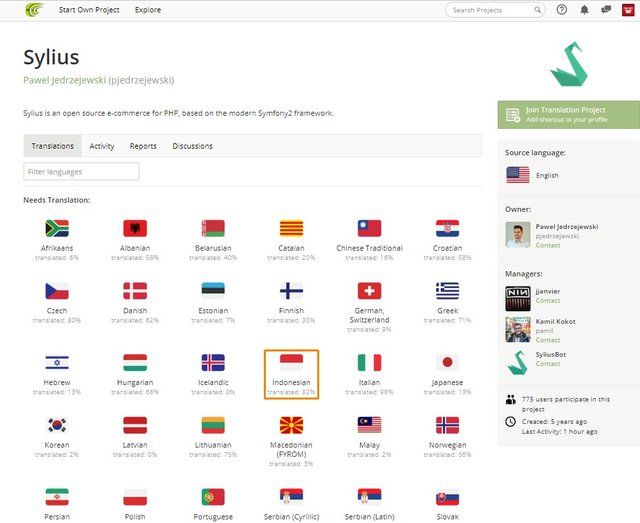
Task: Click the Sylius swan project logo
Action: [x=569, y=64]
